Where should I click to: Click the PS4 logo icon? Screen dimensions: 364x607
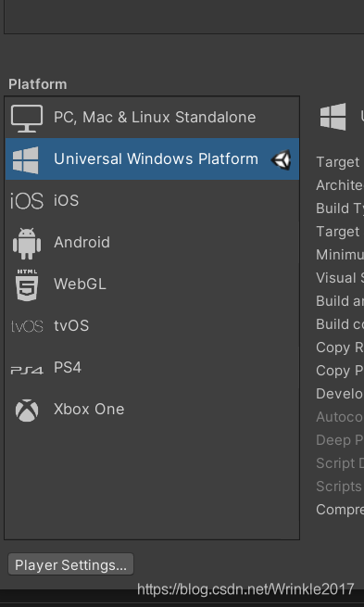[27, 370]
